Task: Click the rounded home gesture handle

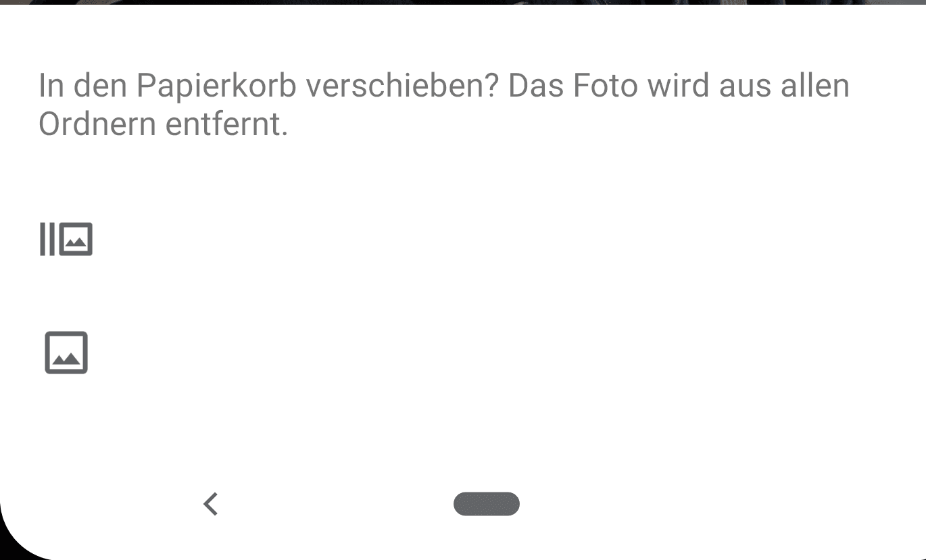Action: [x=486, y=504]
